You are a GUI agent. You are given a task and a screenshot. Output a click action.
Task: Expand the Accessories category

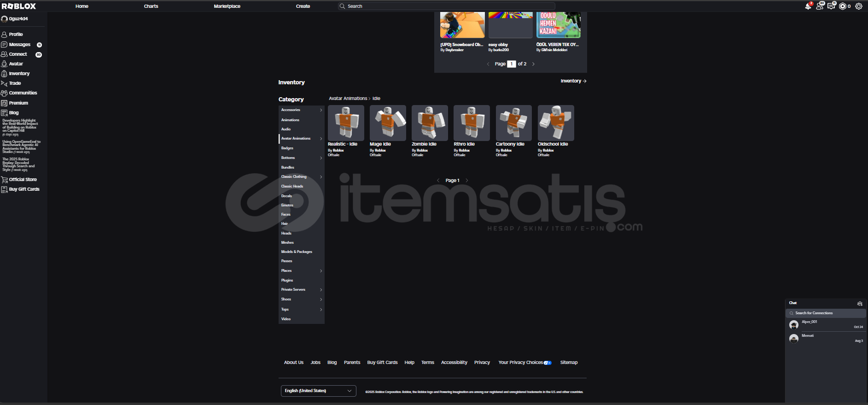click(x=321, y=110)
